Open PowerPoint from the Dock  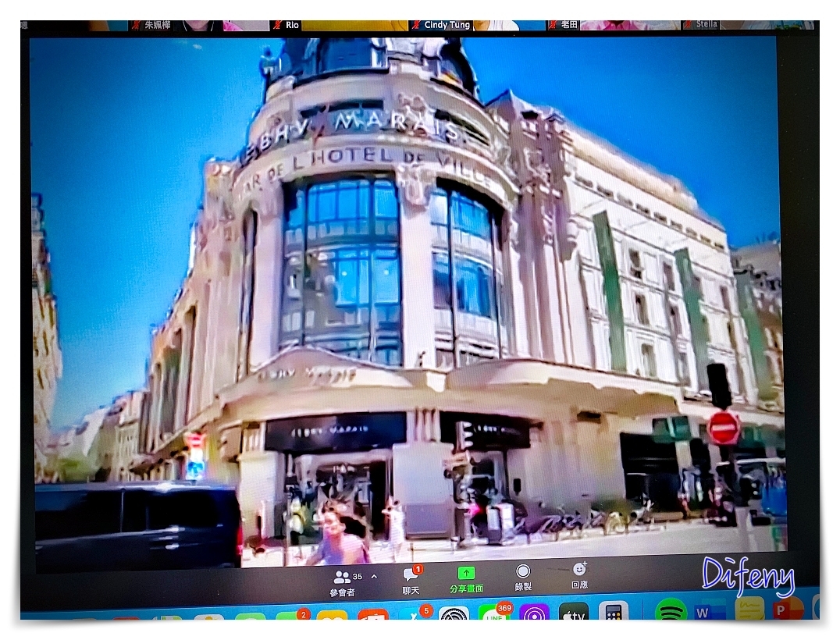coord(788,609)
